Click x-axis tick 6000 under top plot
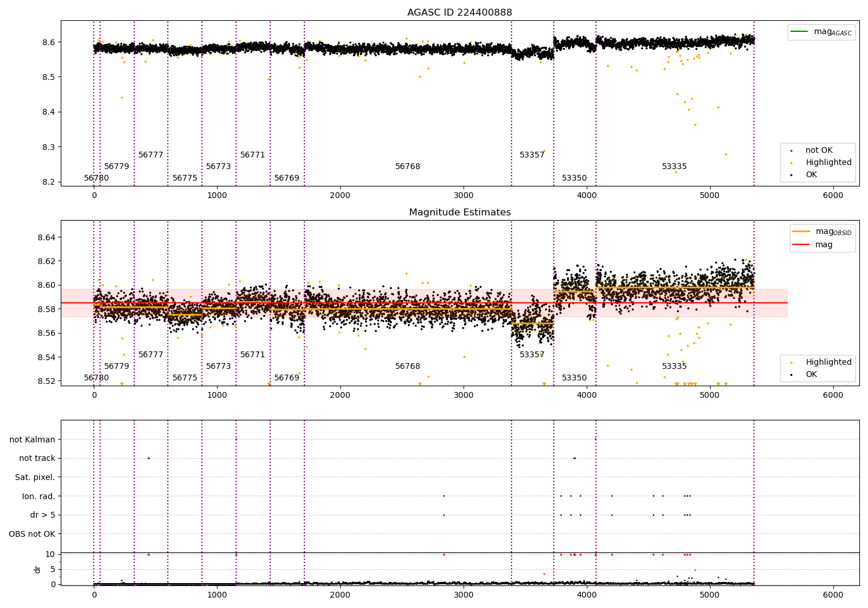This screenshot has height=608, width=868. tap(833, 196)
